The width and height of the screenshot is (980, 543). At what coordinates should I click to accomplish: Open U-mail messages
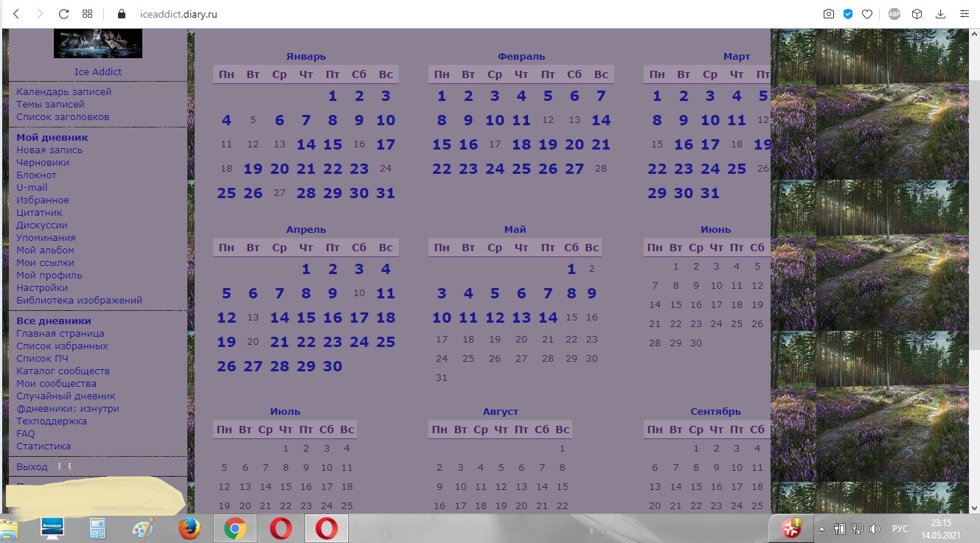click(32, 187)
